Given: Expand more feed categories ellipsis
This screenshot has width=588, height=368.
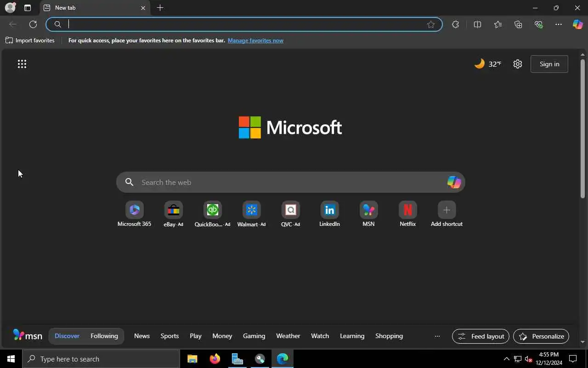Looking at the screenshot, I should tap(437, 336).
